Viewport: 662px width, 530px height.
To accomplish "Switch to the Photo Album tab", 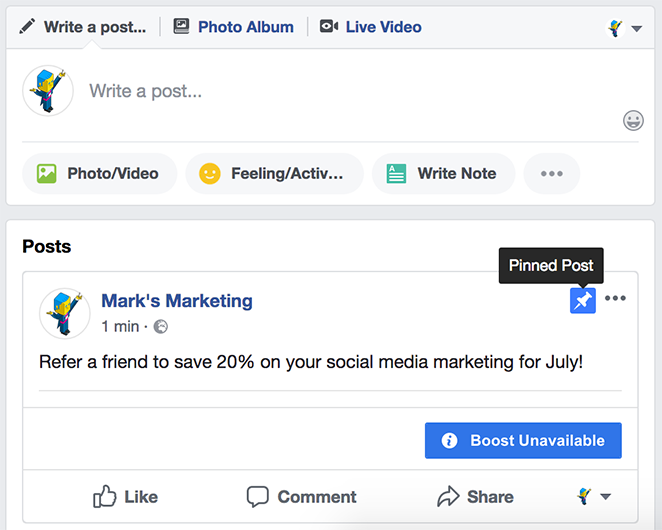I will click(x=234, y=27).
